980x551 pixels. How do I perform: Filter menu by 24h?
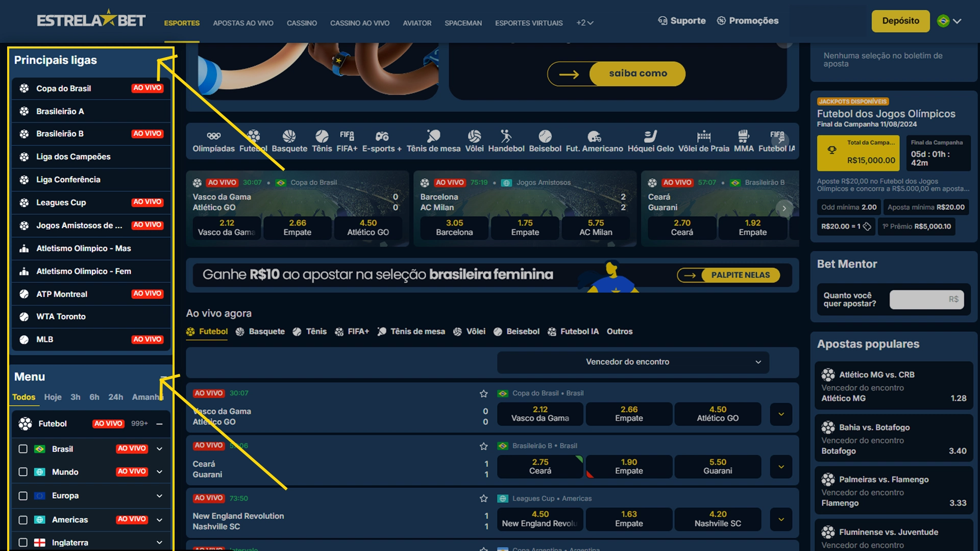pos(115,397)
